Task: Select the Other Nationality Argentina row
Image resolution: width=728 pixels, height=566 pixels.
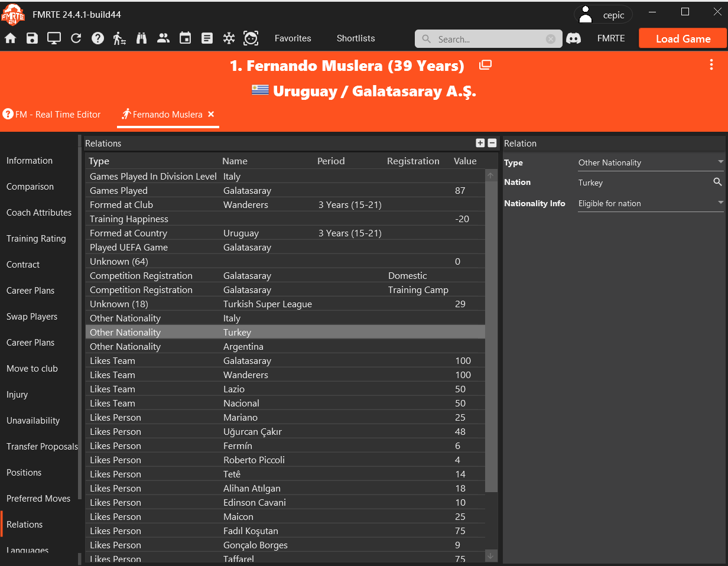Action: [x=285, y=347]
